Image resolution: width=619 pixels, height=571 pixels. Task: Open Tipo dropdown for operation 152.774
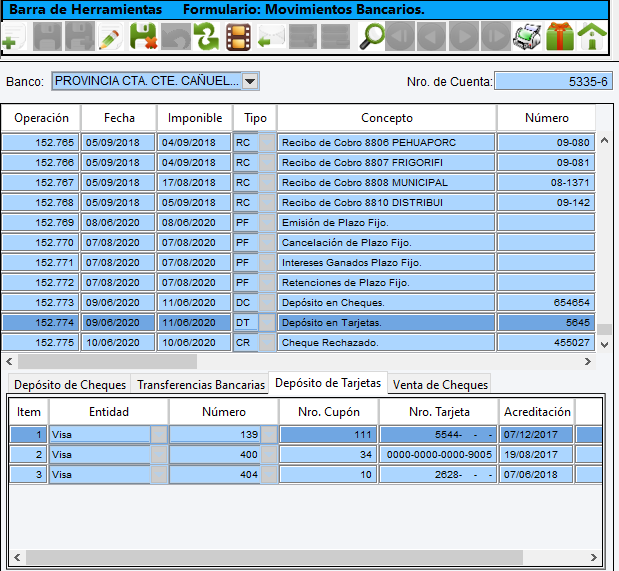point(267,323)
